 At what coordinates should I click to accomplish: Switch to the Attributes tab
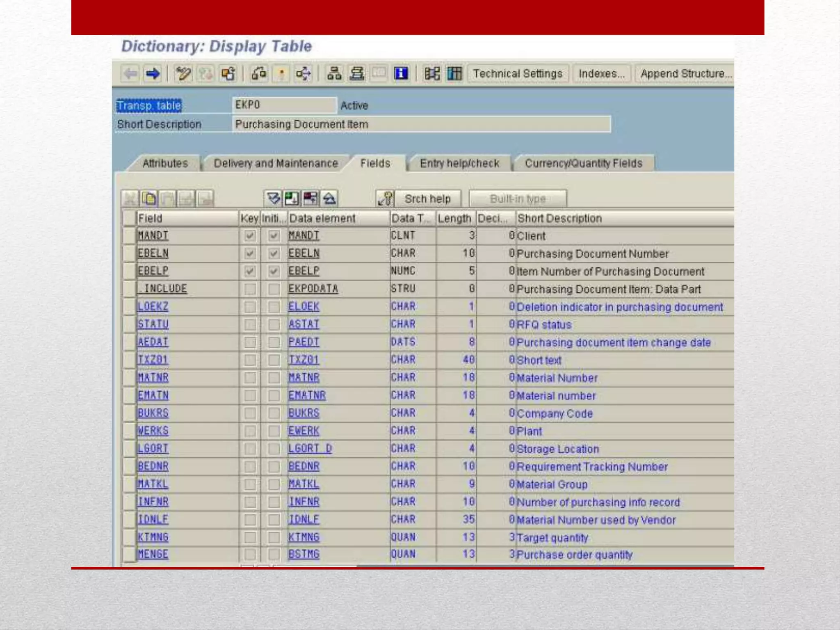165,163
